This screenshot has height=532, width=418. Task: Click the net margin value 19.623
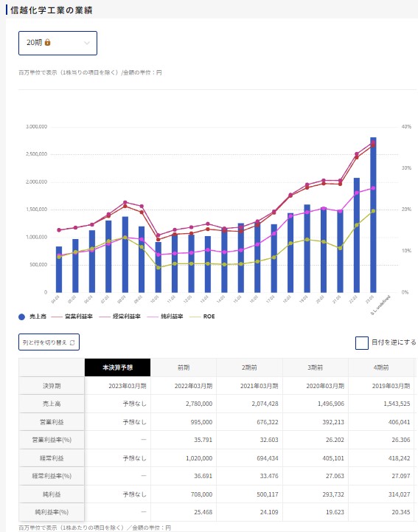pyautogui.click(x=335, y=512)
